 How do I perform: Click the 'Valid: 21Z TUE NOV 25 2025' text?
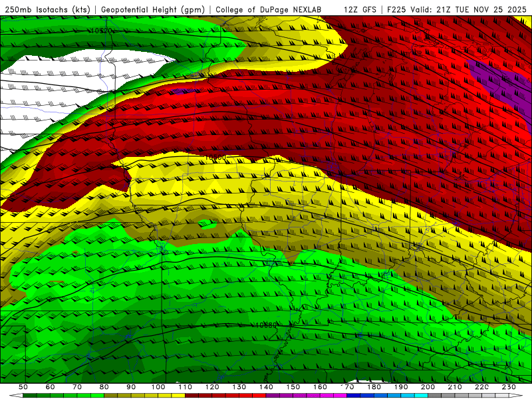(468, 10)
